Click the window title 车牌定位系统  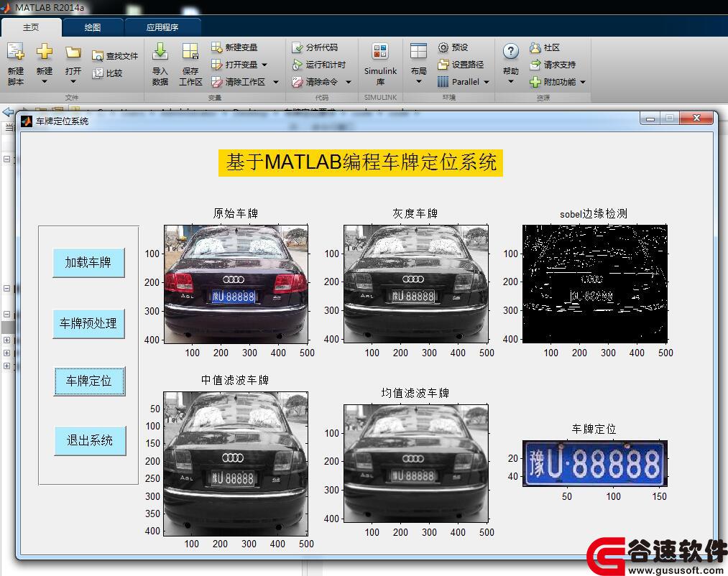[x=63, y=121]
